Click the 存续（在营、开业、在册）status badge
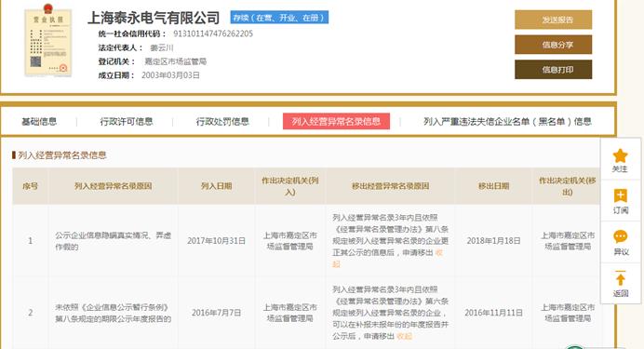 pyautogui.click(x=279, y=18)
